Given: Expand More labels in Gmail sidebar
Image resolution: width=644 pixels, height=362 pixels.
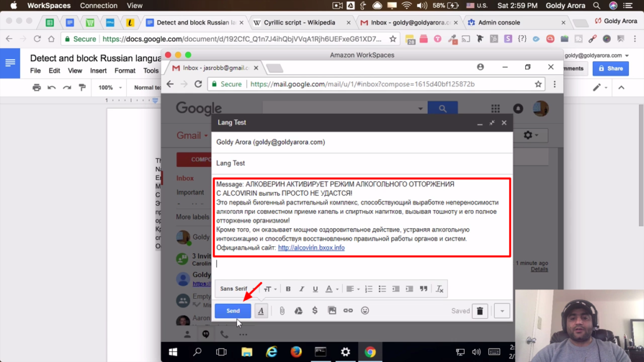Looking at the screenshot, I should tap(193, 217).
